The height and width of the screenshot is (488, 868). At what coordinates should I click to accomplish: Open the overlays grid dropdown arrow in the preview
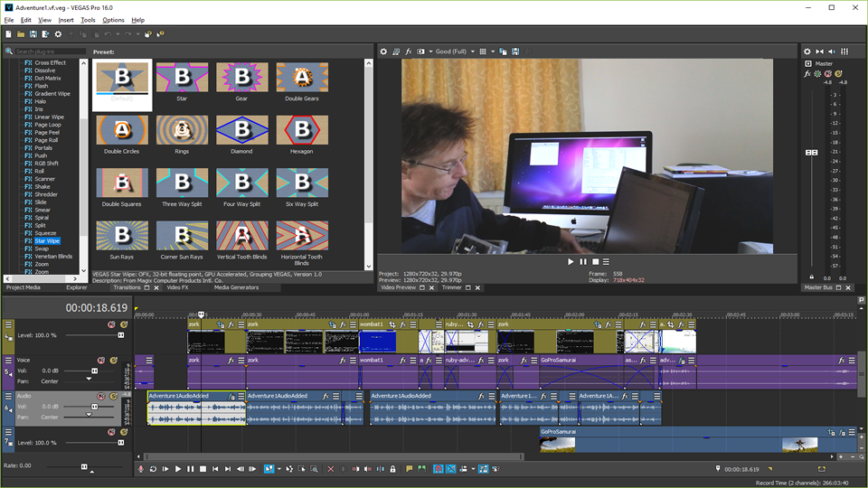pos(493,52)
